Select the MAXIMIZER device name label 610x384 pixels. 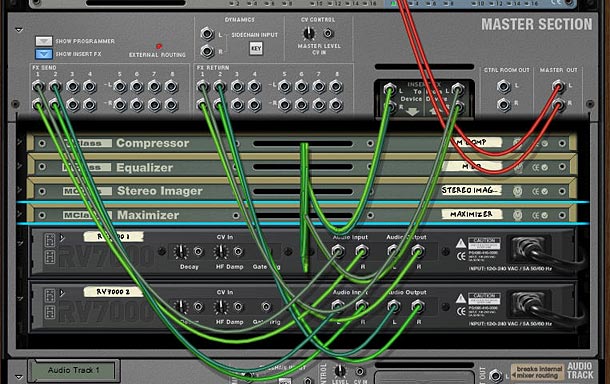pyautogui.click(x=472, y=214)
